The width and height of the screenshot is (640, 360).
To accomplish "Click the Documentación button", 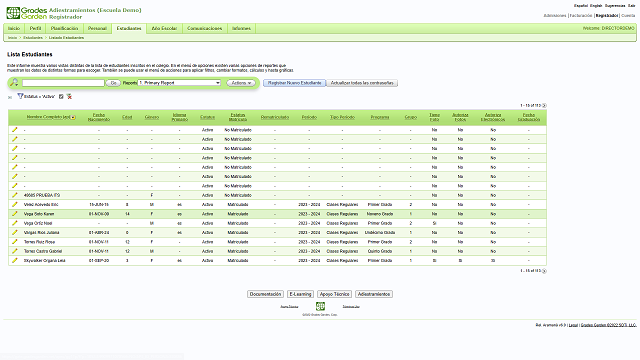I will pos(265,294).
